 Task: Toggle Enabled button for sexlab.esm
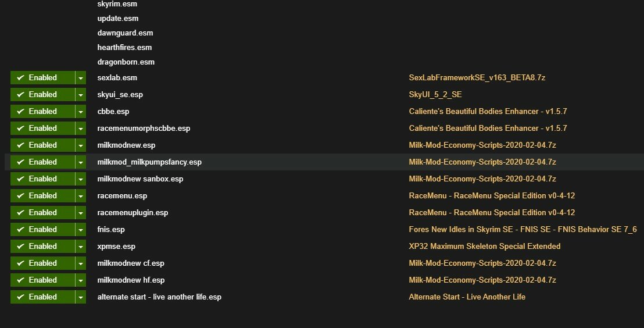[x=42, y=78]
